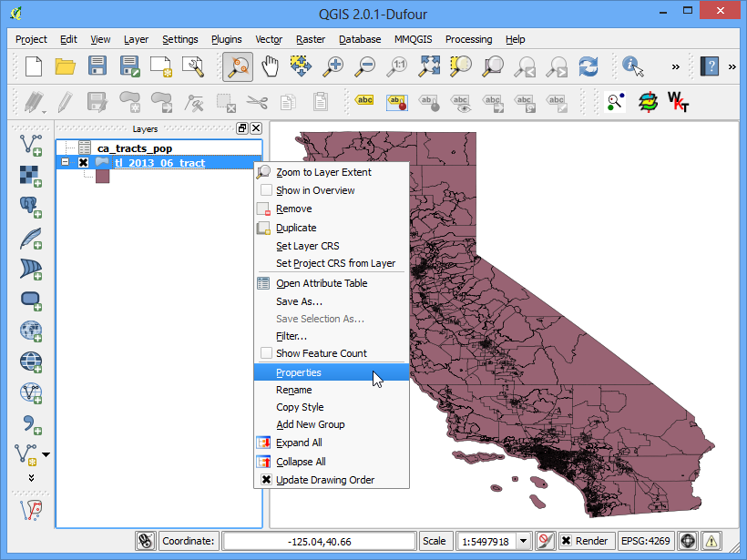Choose Properties in the context menu

click(332, 372)
